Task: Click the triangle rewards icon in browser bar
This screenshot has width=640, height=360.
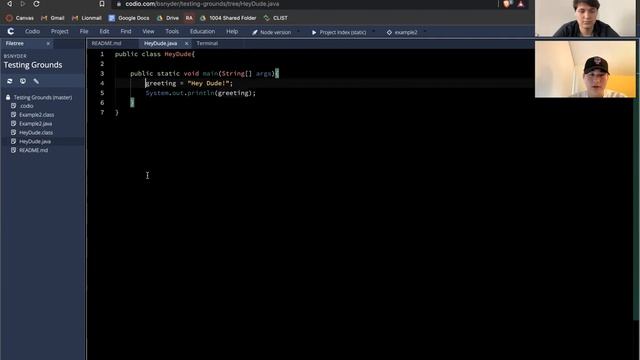Action: [521, 4]
